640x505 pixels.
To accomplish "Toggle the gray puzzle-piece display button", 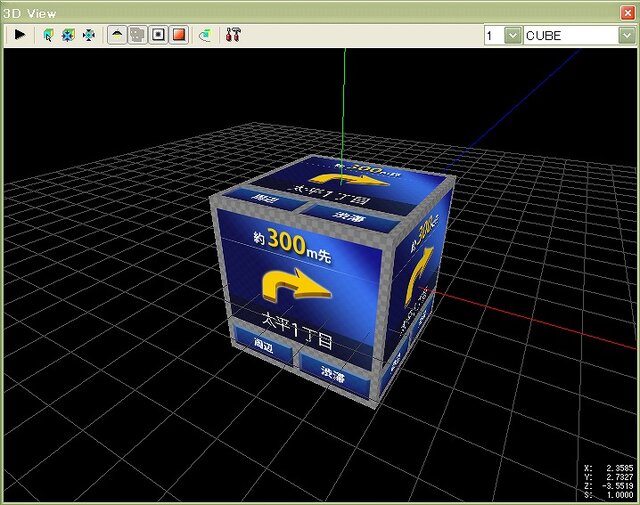I will coord(138,35).
